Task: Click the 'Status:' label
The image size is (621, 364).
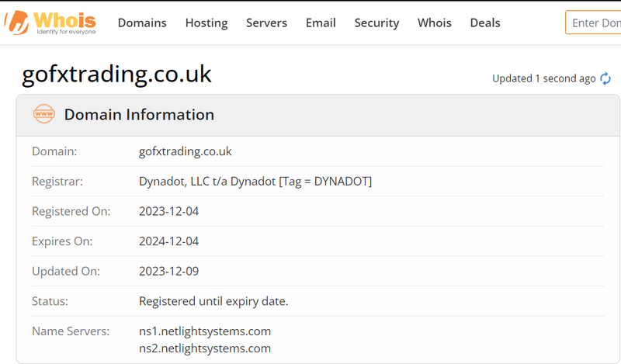Action: pyautogui.click(x=50, y=301)
